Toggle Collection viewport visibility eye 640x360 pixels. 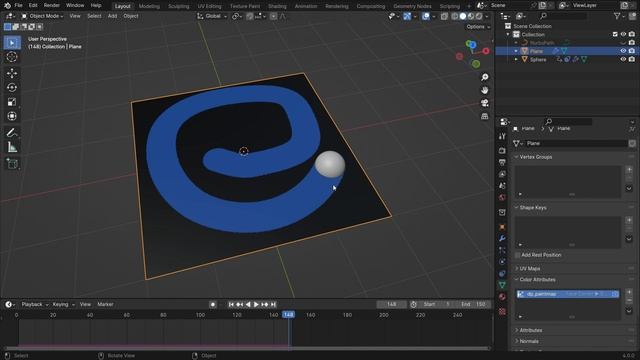(x=623, y=34)
